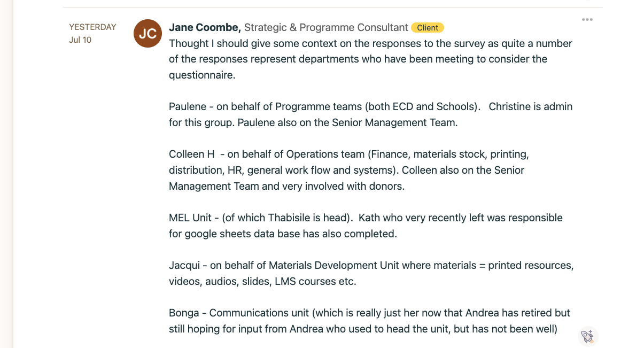Click the paragraph starting with Paulene
The height and width of the screenshot is (348, 644).
click(370, 114)
